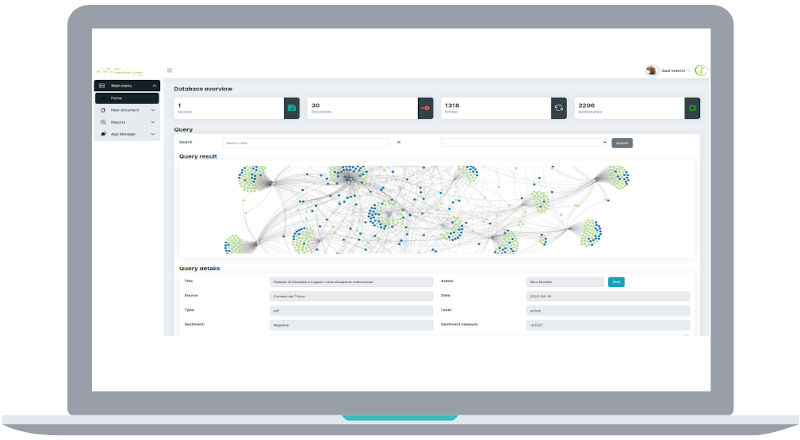
Task: Focus the Search query text field
Action: tap(306, 143)
